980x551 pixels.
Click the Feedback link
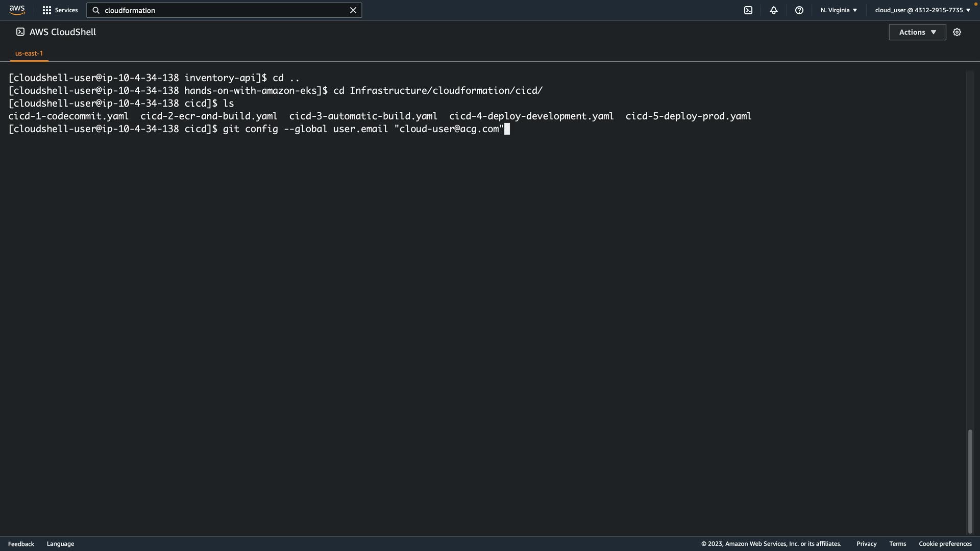coord(21,544)
